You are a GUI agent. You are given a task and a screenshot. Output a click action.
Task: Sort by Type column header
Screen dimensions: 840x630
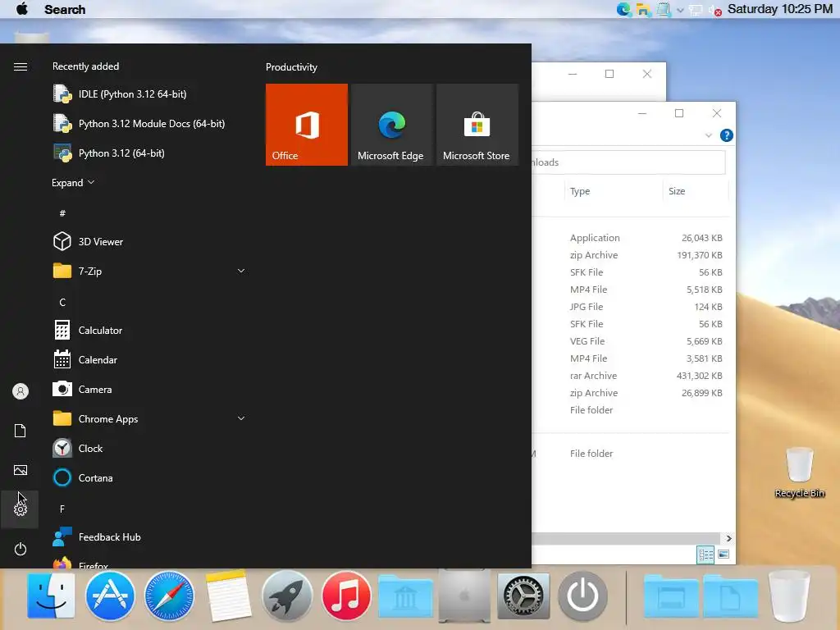tap(614, 191)
